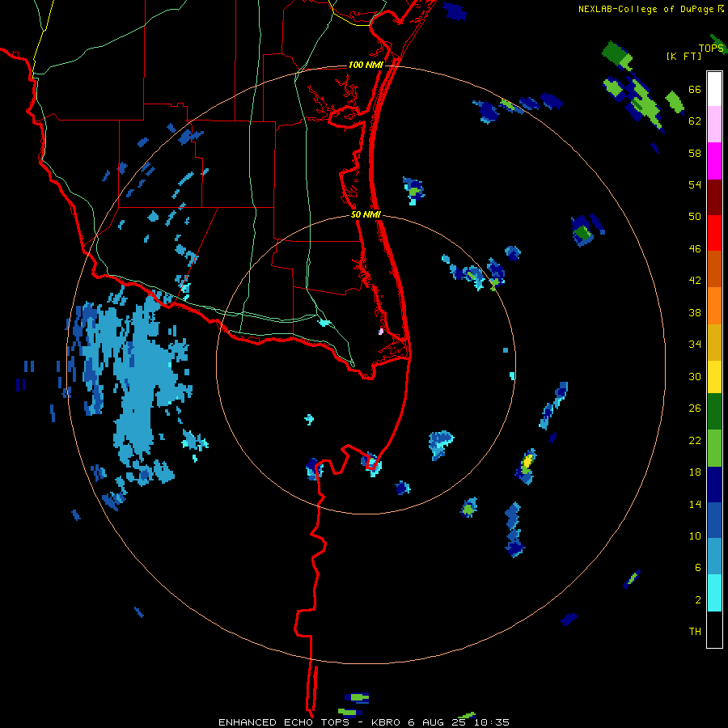Click the 2 legend value
Screen dimensions: 728x728
pyautogui.click(x=698, y=600)
